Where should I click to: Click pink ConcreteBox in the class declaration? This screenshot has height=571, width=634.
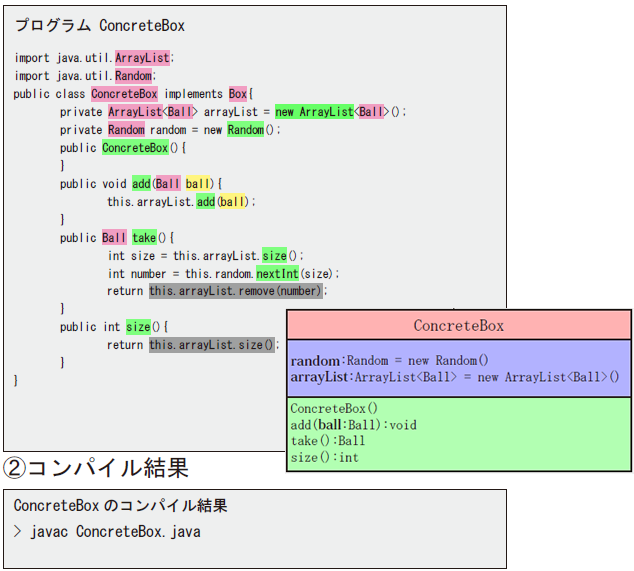click(124, 94)
